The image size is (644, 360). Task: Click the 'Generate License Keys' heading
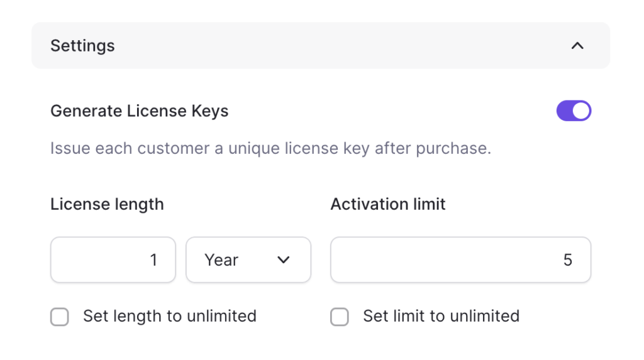(x=139, y=111)
